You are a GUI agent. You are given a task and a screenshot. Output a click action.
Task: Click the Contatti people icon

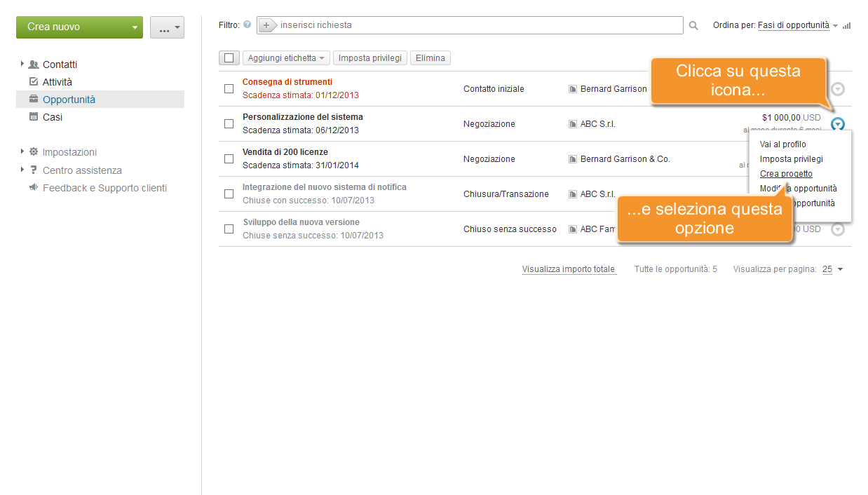click(34, 65)
